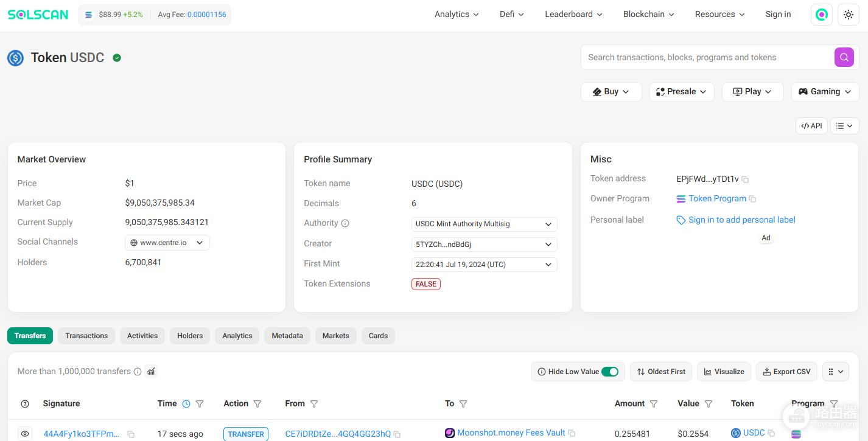Click the info icon beside transfers count
This screenshot has height=441, width=868.
(x=138, y=372)
